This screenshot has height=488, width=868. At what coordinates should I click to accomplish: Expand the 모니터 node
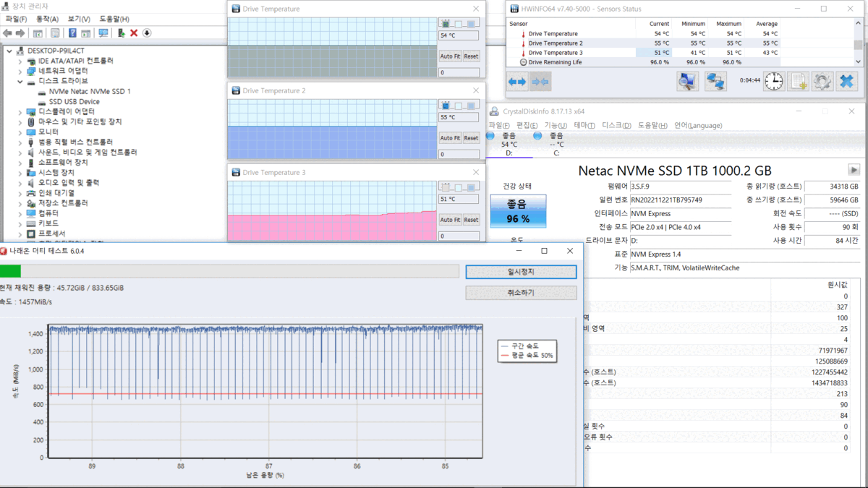(20, 132)
